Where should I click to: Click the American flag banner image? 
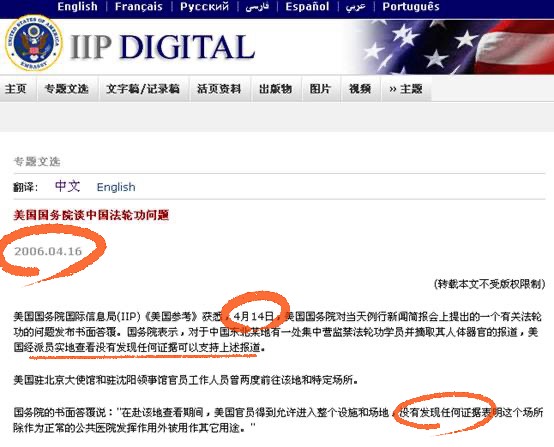tap(452, 47)
